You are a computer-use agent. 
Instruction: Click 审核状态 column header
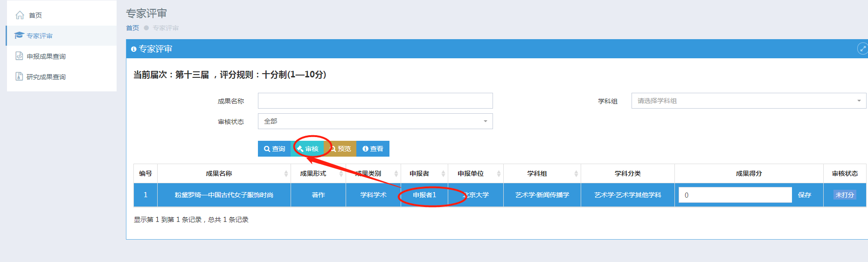[845, 173]
